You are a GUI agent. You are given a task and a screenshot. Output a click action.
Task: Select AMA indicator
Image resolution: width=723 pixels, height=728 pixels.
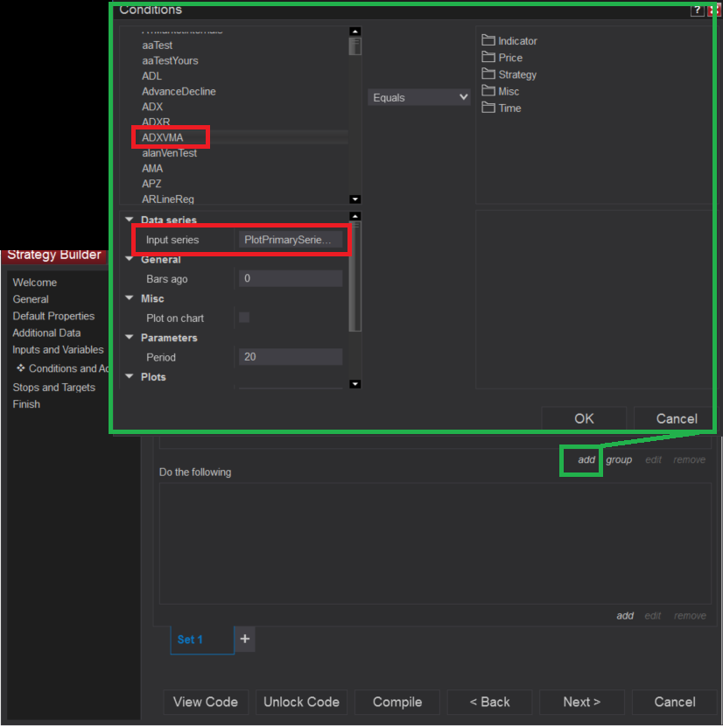click(x=152, y=168)
